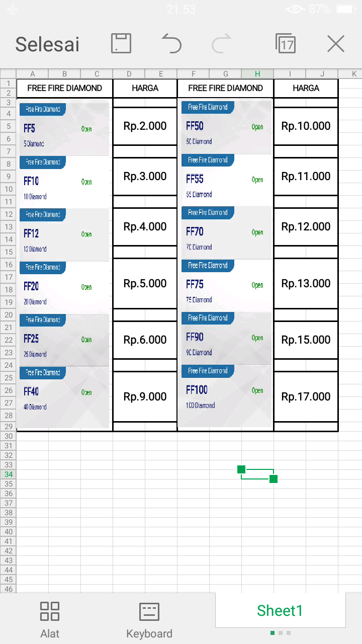
Task: Toggle selection of row 34 header
Action: (8, 474)
